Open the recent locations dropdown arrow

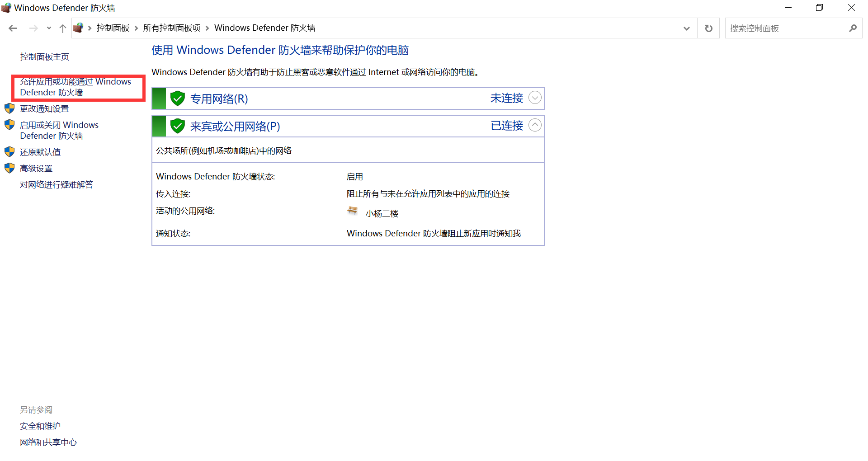tap(49, 28)
